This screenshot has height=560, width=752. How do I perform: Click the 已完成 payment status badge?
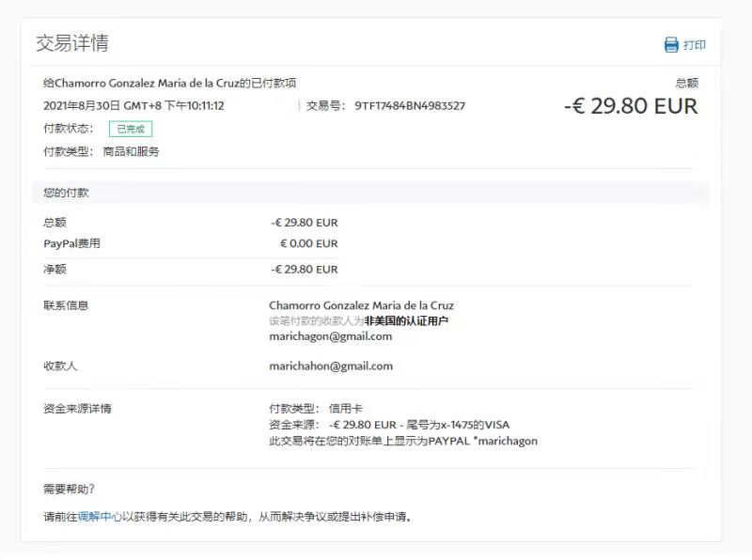(x=130, y=129)
